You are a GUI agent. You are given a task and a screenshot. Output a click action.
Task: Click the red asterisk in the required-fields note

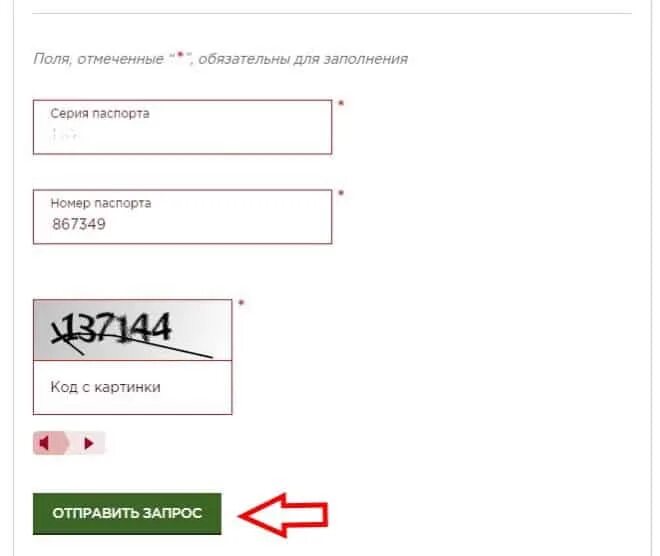[181, 54]
